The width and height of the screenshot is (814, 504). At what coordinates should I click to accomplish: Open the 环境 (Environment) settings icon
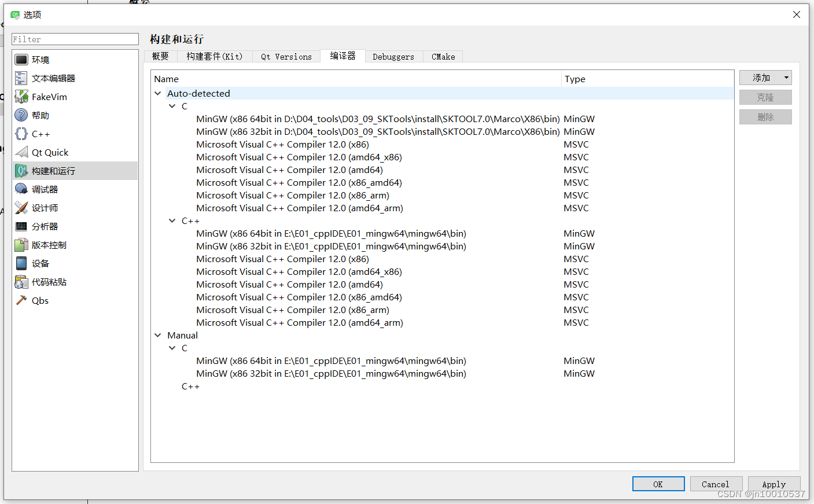pos(21,59)
